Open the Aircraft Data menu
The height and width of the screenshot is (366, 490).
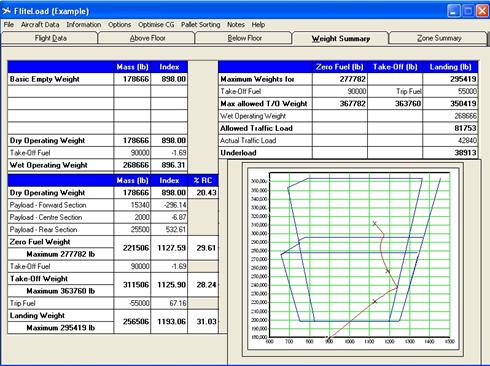pos(40,25)
